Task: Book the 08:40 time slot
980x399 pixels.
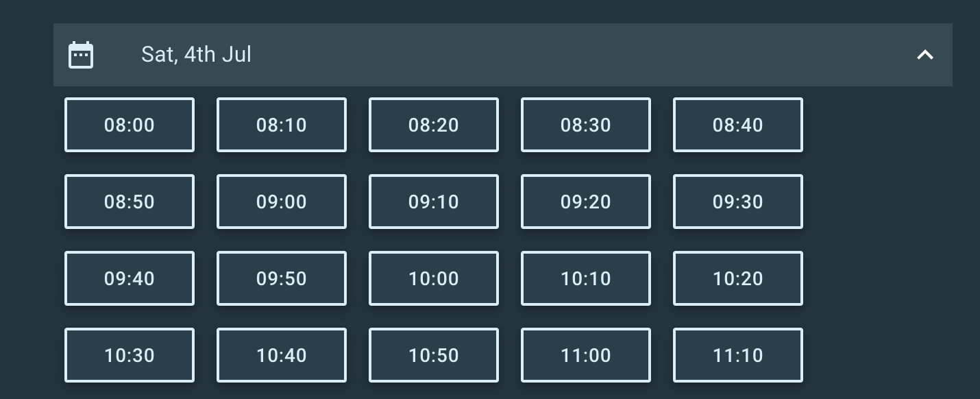Action: (738, 125)
